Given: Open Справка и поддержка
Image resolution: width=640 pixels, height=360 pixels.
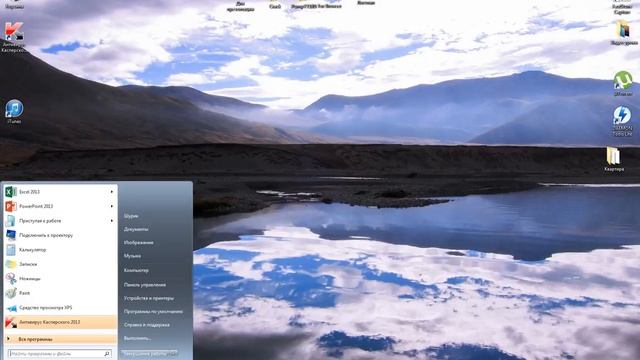Looking at the screenshot, I should 147,325.
